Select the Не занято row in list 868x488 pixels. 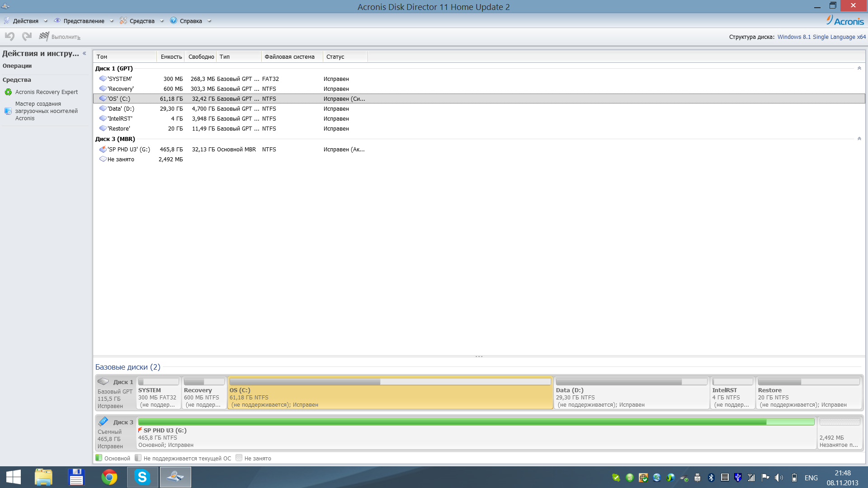point(479,159)
